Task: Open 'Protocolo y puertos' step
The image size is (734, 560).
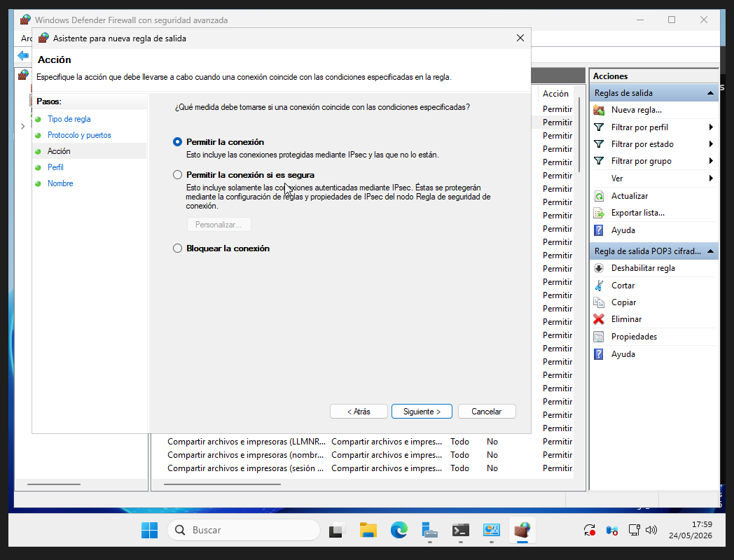Action: (79, 135)
